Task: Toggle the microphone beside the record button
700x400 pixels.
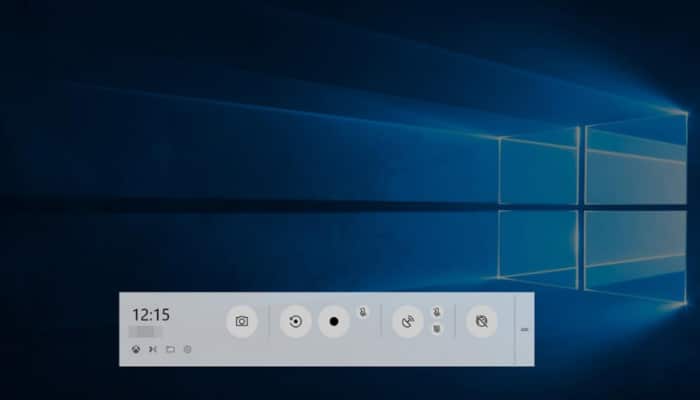Action: 363,312
